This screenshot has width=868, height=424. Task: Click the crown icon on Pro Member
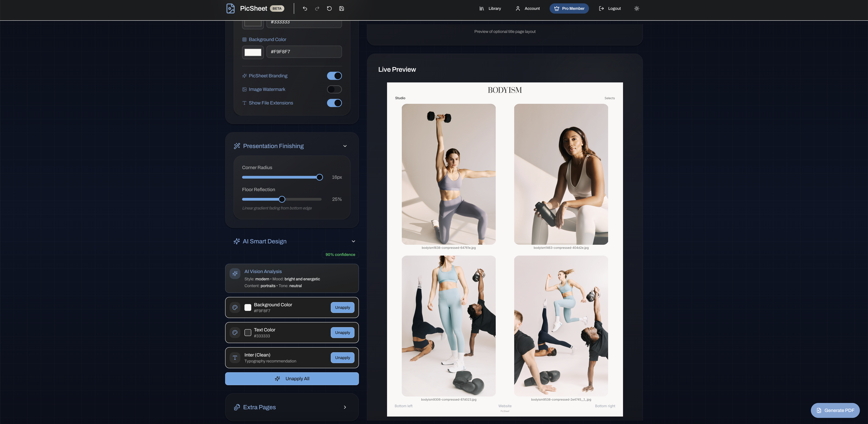[x=557, y=8]
